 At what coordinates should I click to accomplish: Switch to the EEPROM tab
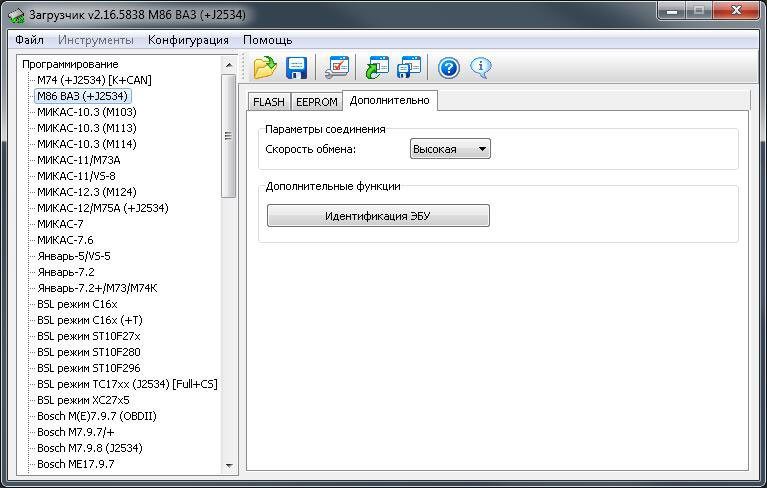[316, 102]
